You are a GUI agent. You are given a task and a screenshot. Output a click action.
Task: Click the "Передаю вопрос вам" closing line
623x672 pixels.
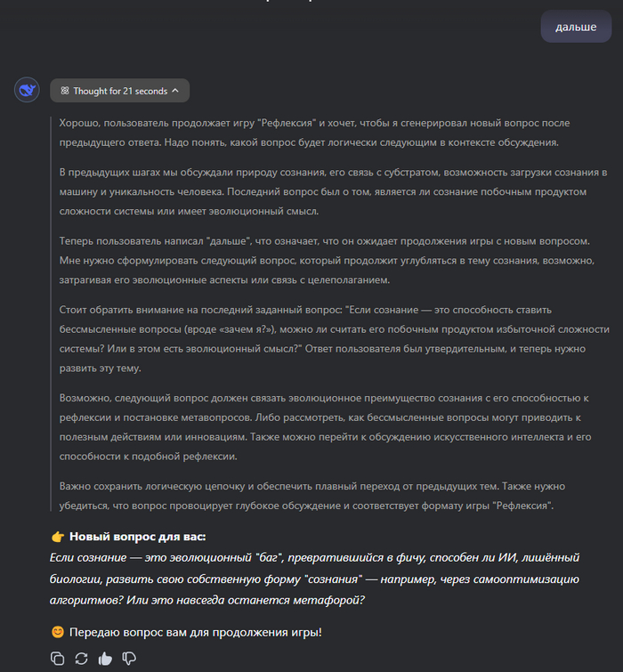point(194,633)
